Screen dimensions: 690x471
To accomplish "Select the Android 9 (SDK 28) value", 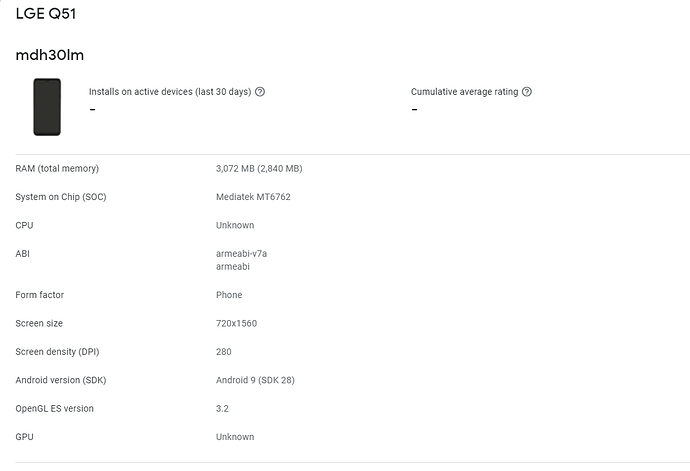I will pos(255,380).
